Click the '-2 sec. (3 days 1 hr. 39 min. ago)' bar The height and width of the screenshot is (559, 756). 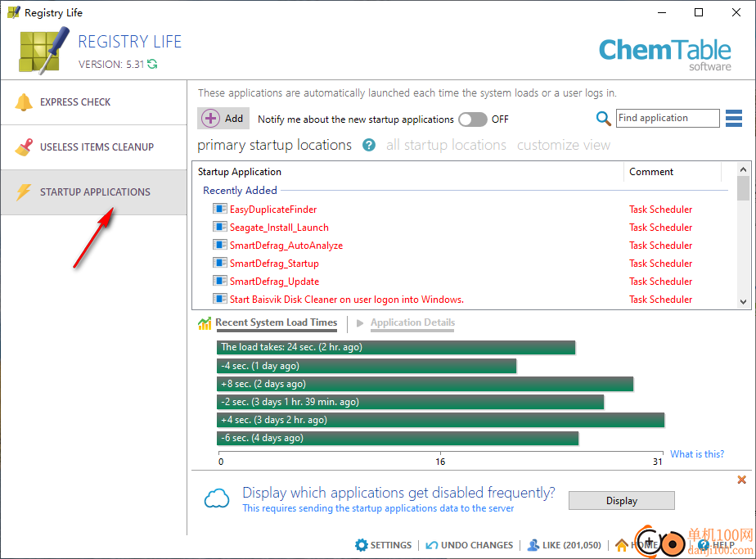[410, 402]
